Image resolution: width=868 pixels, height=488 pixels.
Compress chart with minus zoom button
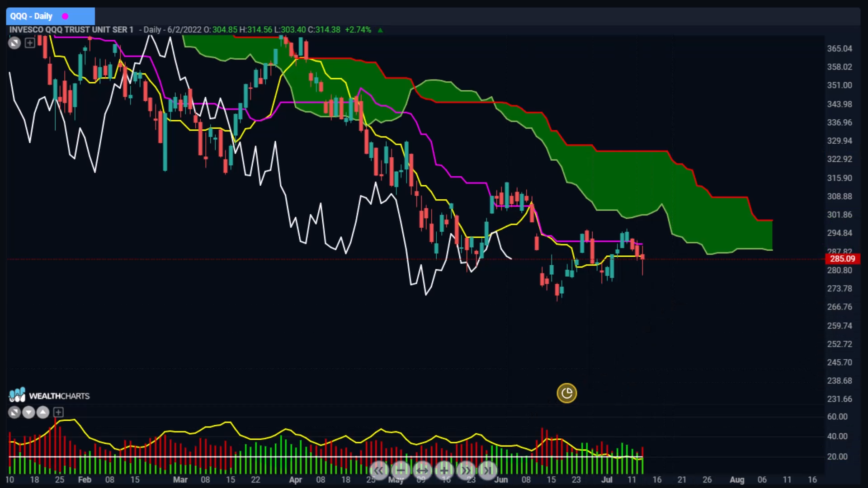click(x=400, y=470)
